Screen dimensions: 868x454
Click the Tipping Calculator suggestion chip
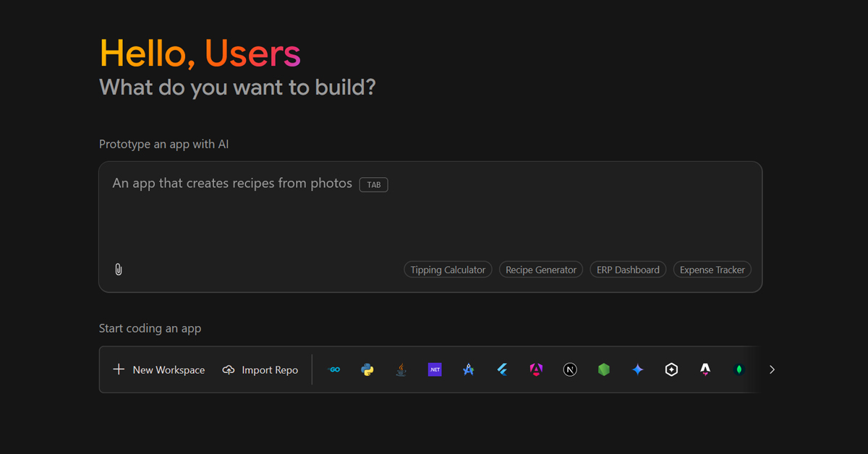coord(448,270)
